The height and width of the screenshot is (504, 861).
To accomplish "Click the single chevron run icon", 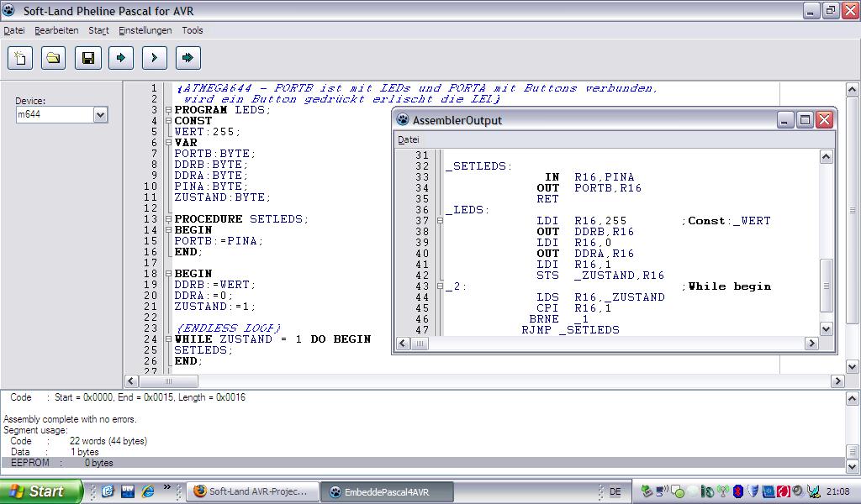I will [x=155, y=58].
